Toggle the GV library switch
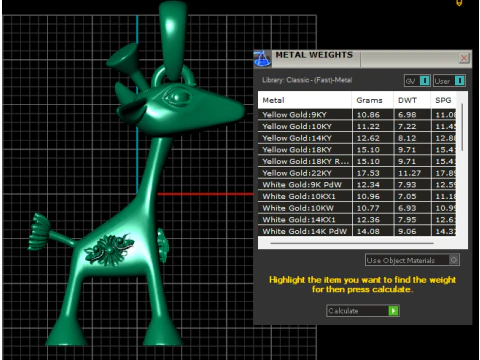Screen dimensions: 480x360 (x=417, y=81)
